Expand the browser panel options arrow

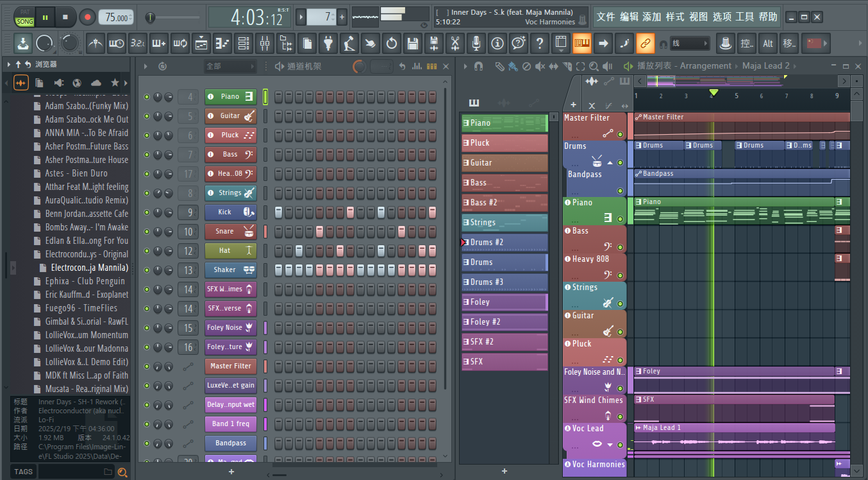pos(8,64)
